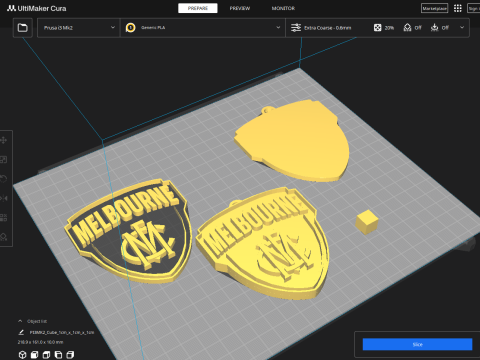The image size is (480, 360).
Task: Click the job name P13MK2_Cube text
Action: click(x=62, y=332)
